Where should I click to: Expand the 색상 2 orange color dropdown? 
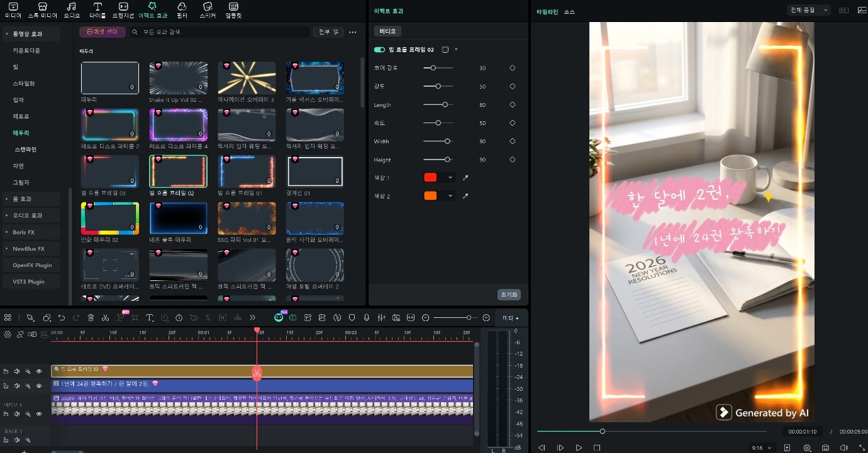pos(450,196)
